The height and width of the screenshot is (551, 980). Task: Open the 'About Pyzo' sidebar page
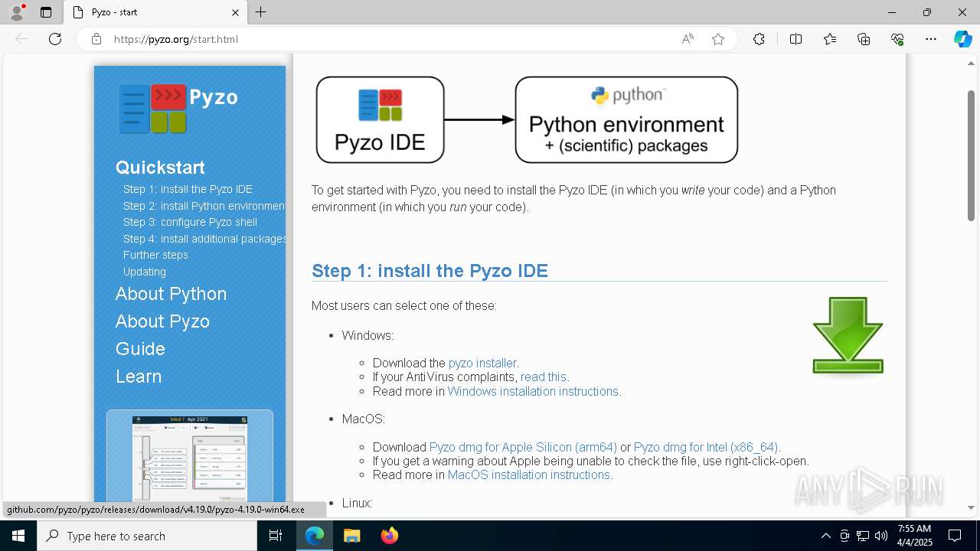162,321
